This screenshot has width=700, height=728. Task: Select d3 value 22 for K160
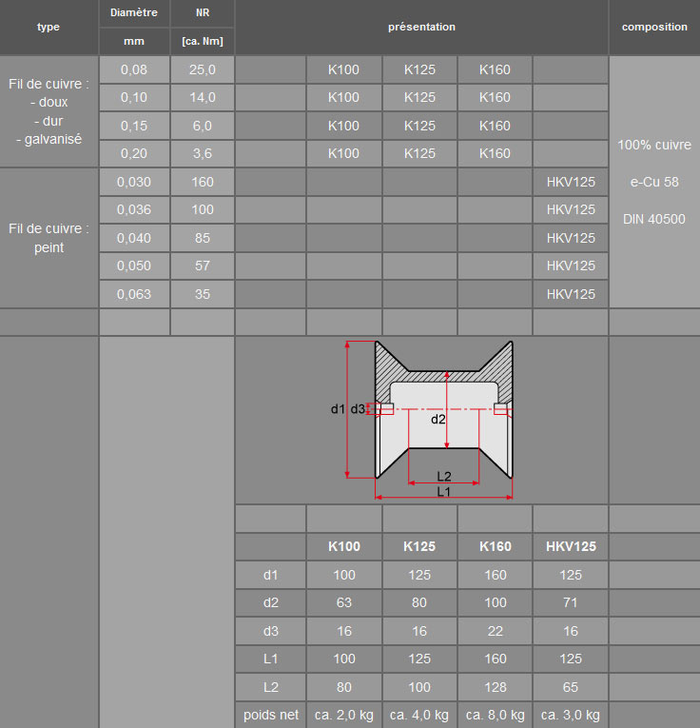click(x=495, y=632)
